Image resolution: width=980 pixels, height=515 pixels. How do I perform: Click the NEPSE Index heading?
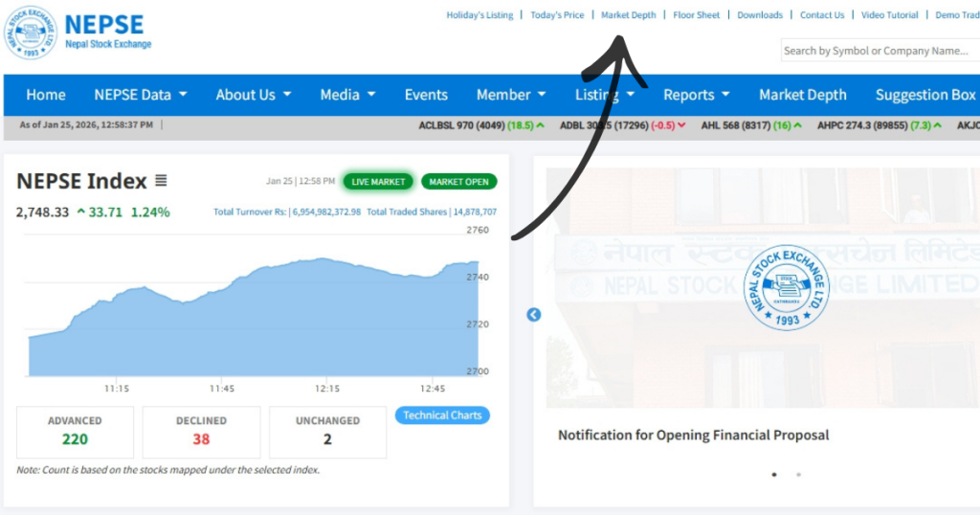coord(81,181)
